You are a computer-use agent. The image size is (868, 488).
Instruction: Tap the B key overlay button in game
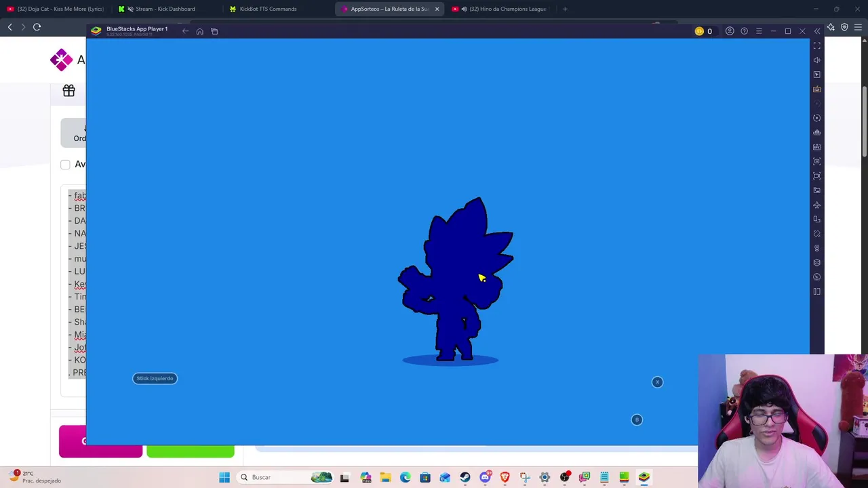coord(637,420)
